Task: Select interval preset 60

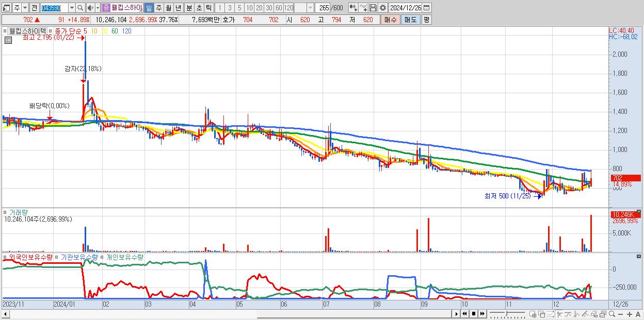Action: click(279, 8)
